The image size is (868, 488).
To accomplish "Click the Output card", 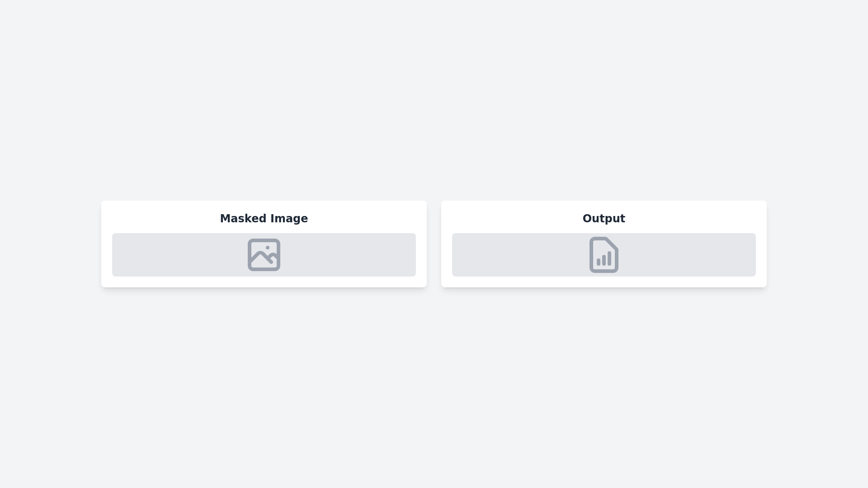I will point(604,244).
